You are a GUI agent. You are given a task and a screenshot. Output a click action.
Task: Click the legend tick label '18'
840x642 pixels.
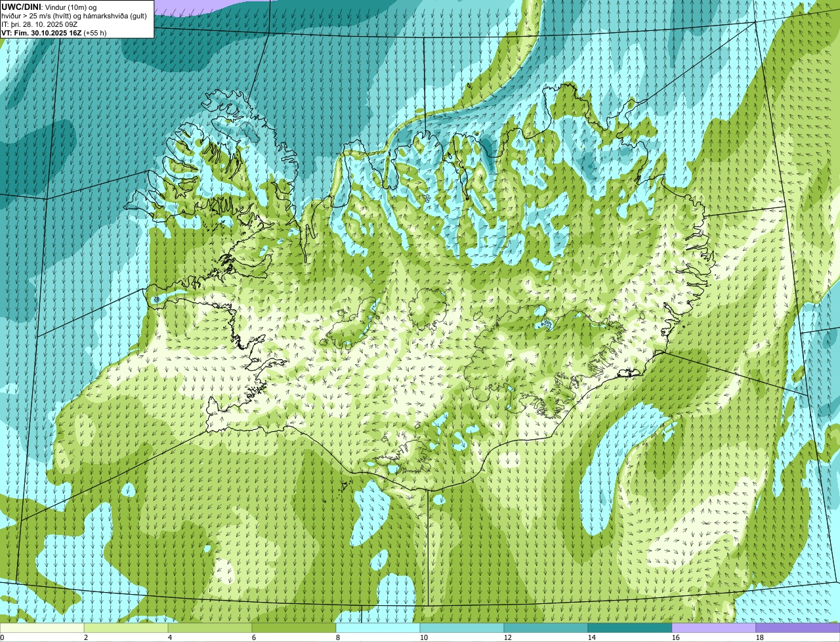(760, 637)
